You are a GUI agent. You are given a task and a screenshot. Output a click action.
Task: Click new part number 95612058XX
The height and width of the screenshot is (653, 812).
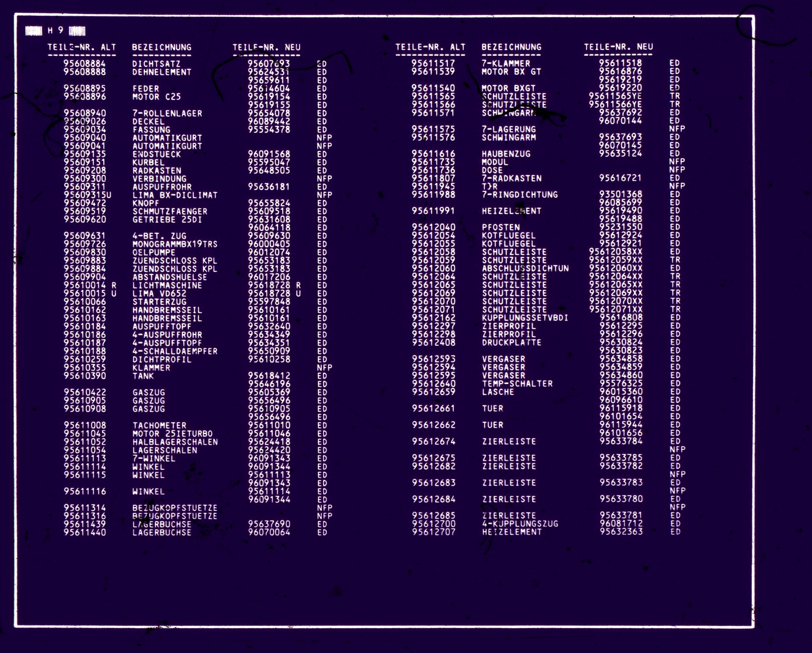coord(615,252)
